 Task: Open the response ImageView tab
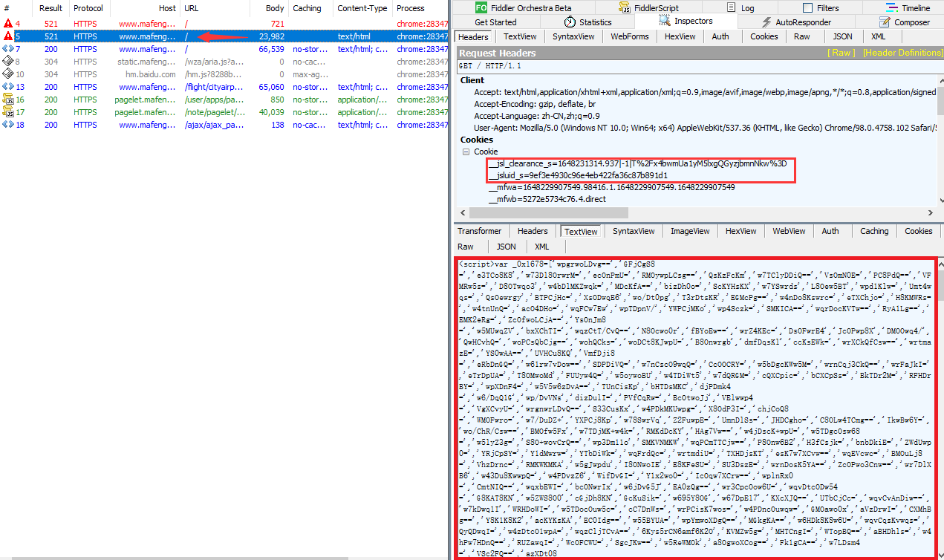pyautogui.click(x=689, y=231)
